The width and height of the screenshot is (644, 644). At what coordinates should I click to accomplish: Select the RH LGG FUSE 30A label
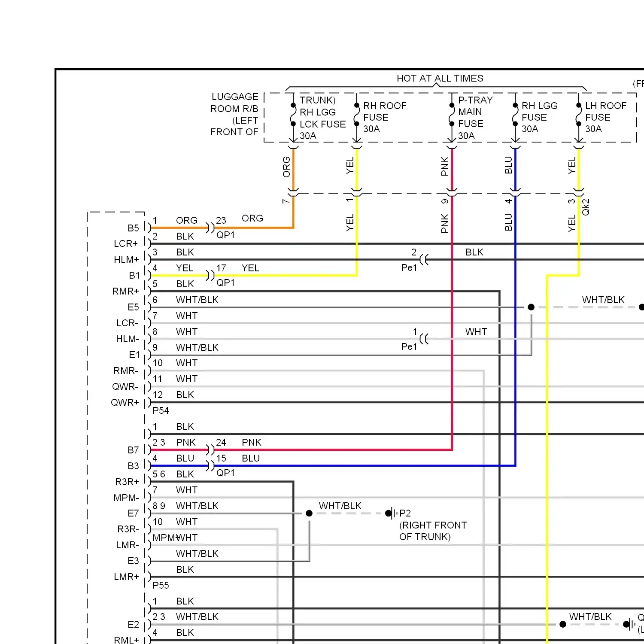pos(539,117)
